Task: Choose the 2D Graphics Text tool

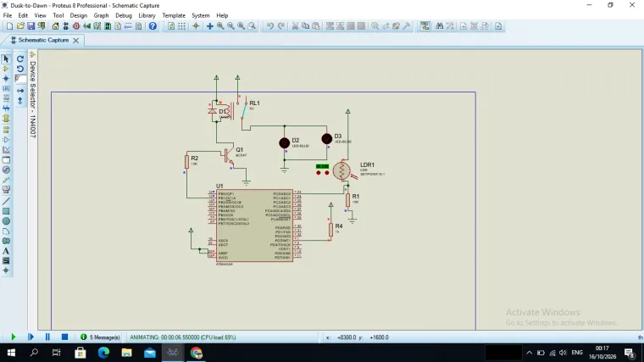Action: point(6,251)
